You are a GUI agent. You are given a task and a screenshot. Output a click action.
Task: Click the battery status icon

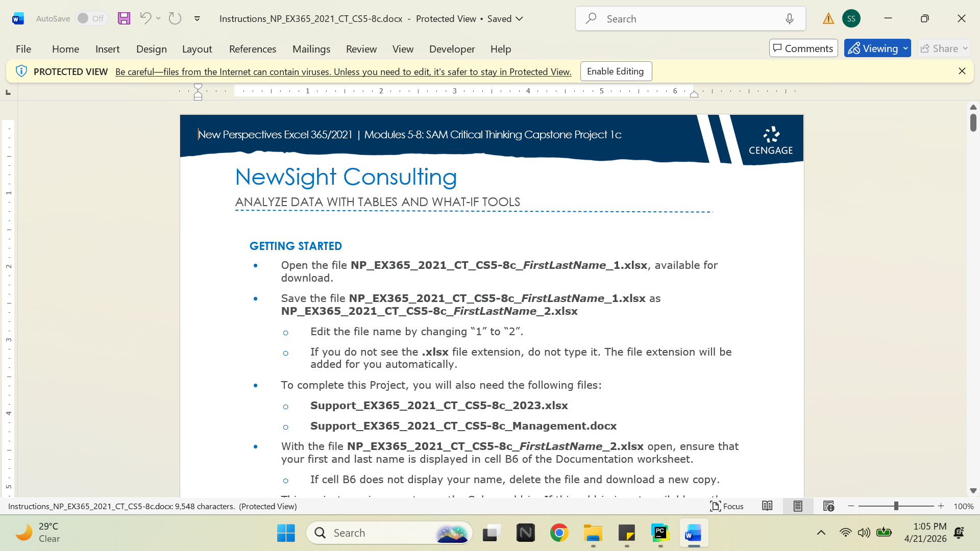884,533
